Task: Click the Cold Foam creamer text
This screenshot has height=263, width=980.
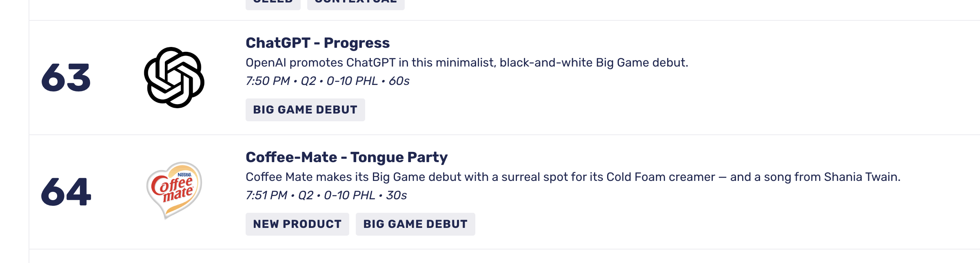Action: (x=661, y=177)
